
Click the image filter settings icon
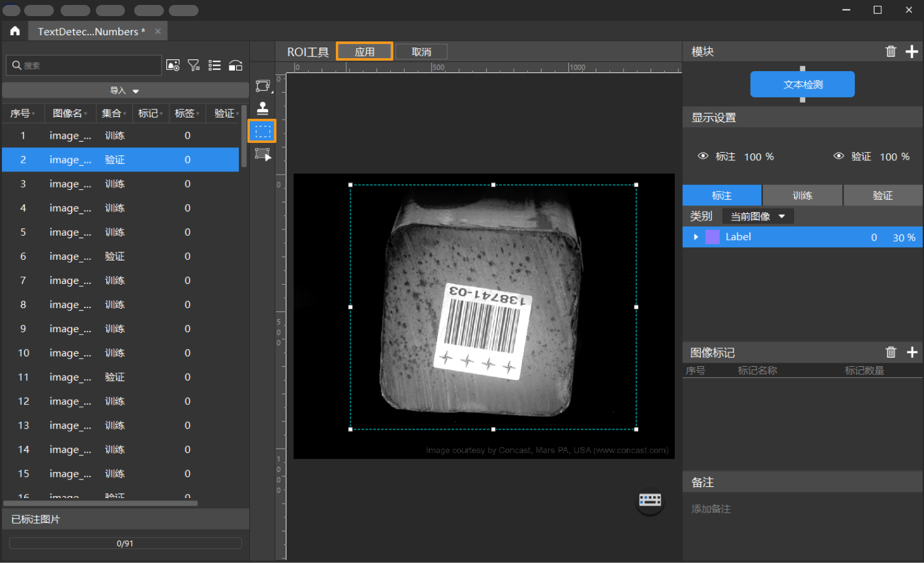click(173, 65)
